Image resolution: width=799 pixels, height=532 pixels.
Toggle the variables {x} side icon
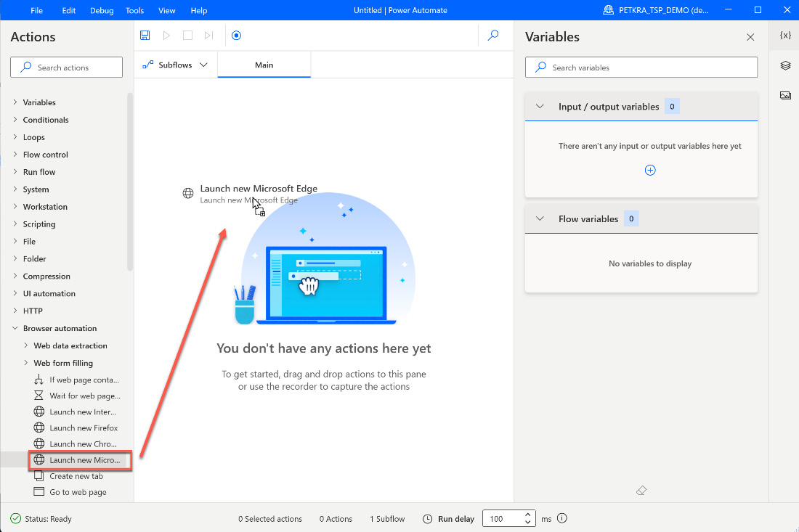click(785, 35)
